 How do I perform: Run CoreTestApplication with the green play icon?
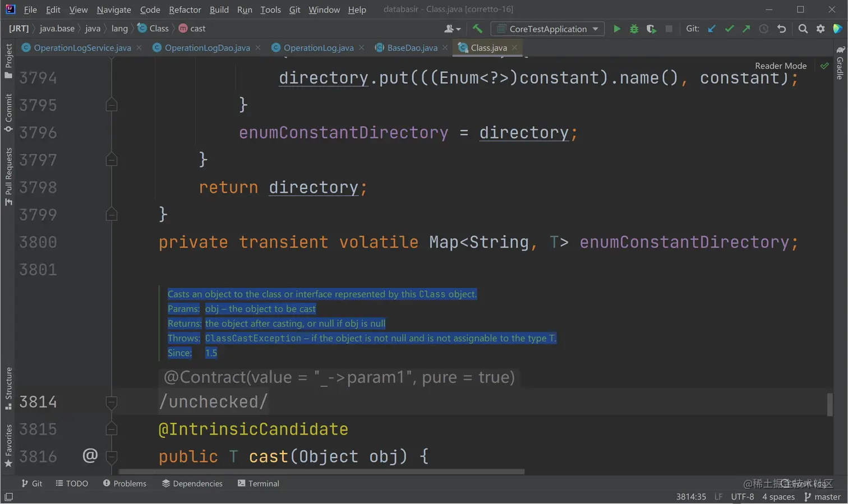pos(617,29)
